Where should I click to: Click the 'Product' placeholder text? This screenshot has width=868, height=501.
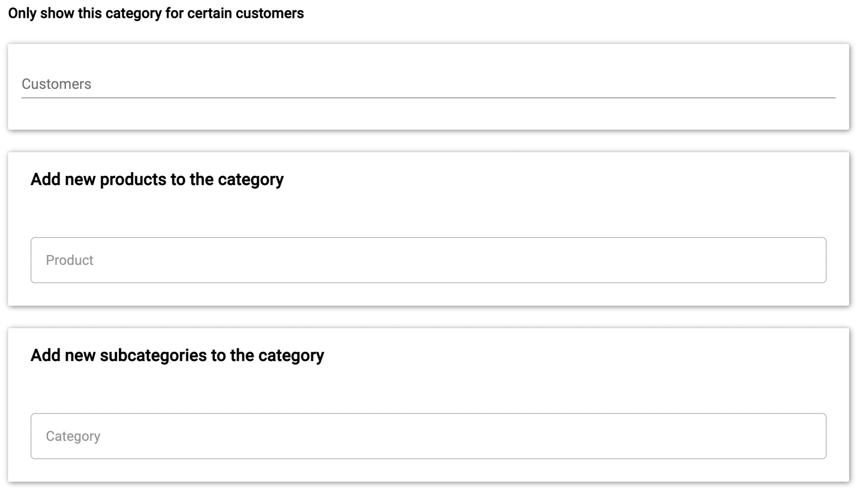[69, 260]
